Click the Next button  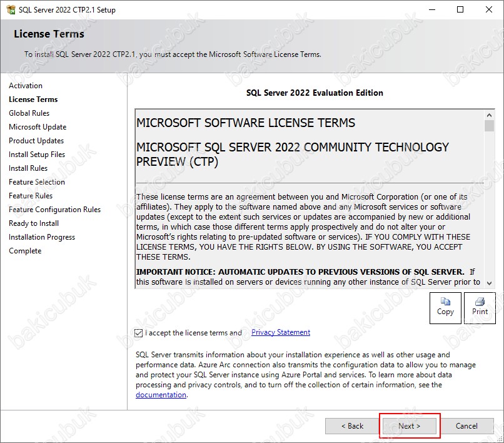pyautogui.click(x=409, y=426)
